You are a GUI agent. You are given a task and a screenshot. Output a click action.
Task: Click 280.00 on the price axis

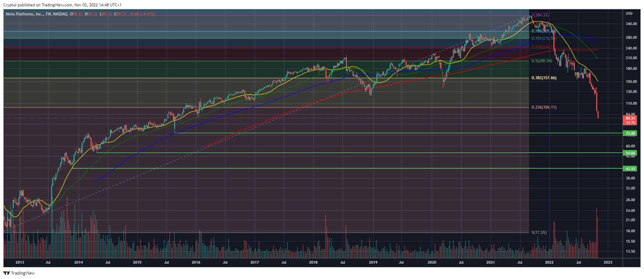[x=631, y=38]
